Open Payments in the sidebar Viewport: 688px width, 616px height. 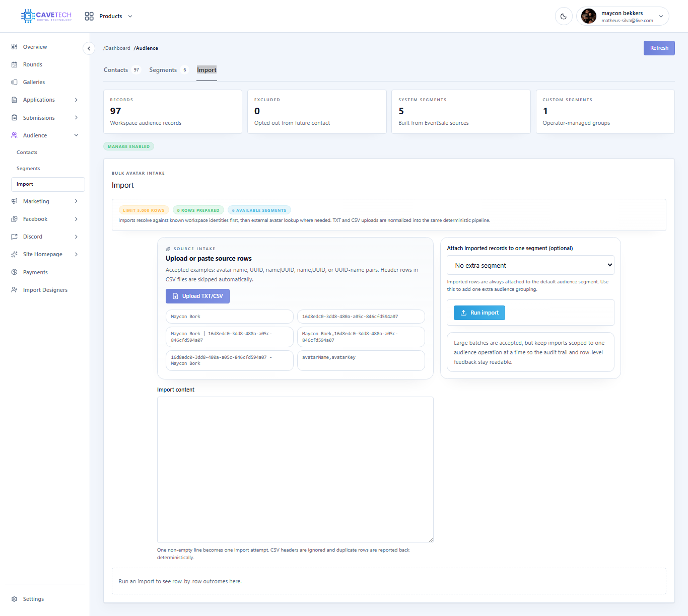click(45, 272)
